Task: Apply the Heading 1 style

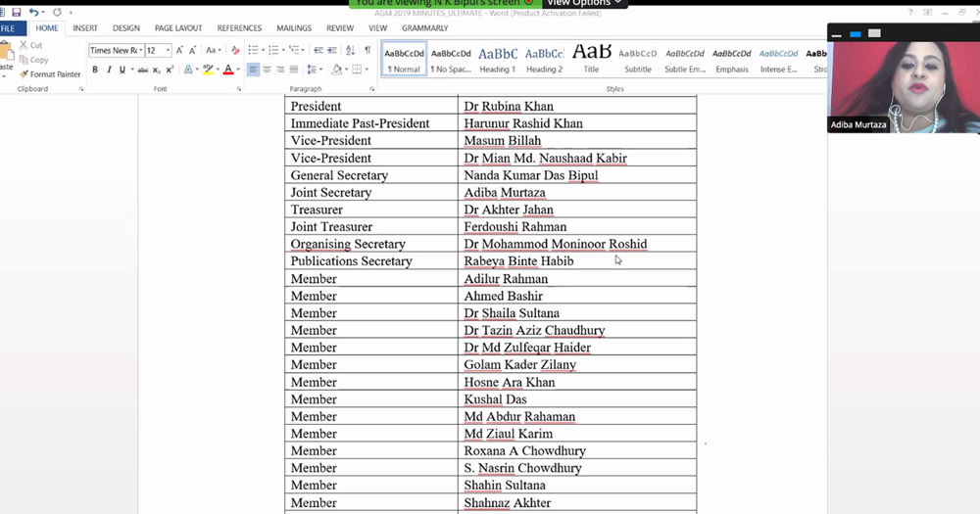Action: click(x=498, y=60)
